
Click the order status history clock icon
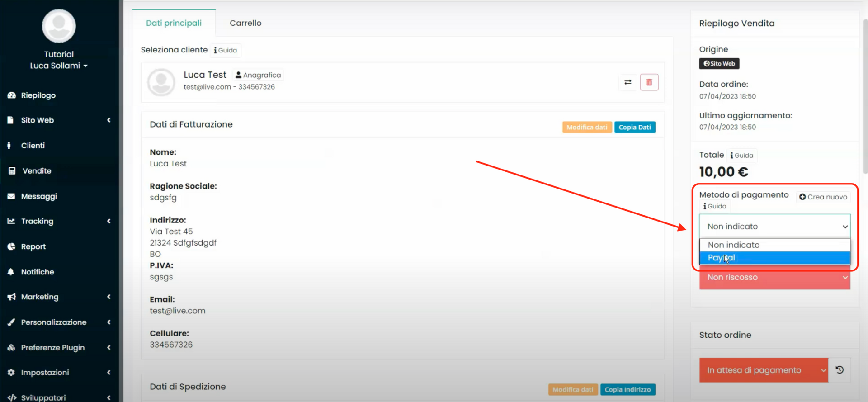point(840,370)
